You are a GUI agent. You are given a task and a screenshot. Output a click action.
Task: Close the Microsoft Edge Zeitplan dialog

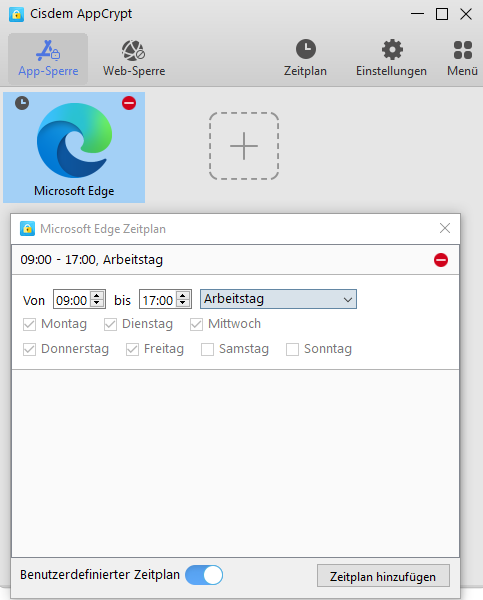(x=445, y=228)
